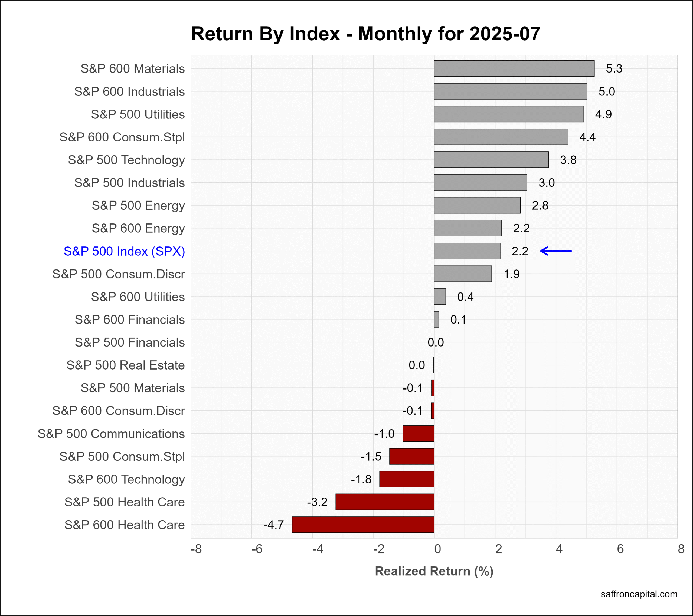Select the S&P 500 Consum.Stpl label
The image size is (693, 616).
pyautogui.click(x=122, y=457)
